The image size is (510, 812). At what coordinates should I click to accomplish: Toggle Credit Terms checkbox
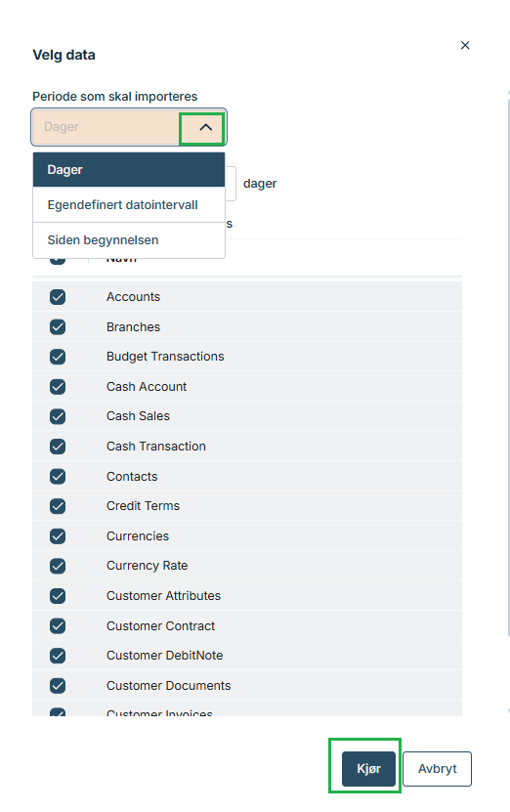point(58,505)
